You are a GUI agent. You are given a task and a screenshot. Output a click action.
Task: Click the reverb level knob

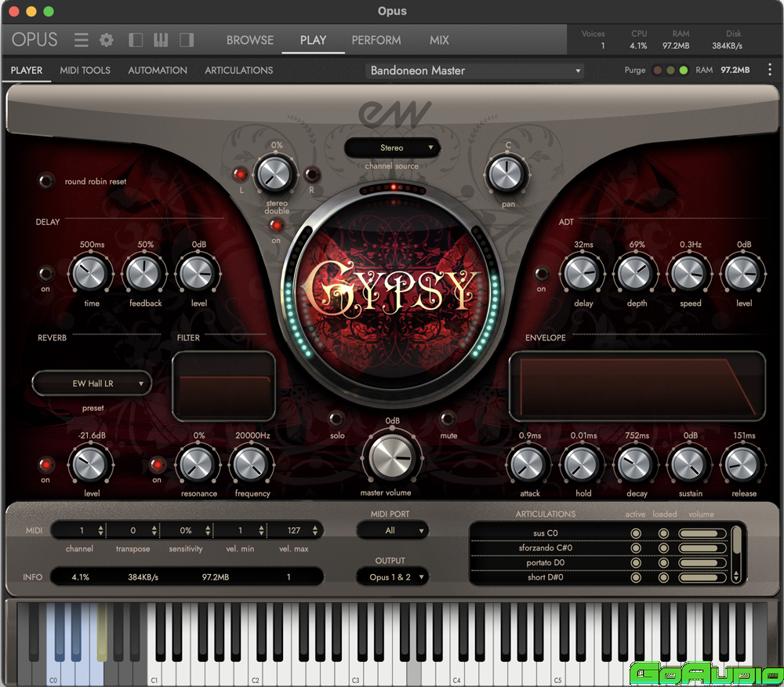(x=90, y=464)
